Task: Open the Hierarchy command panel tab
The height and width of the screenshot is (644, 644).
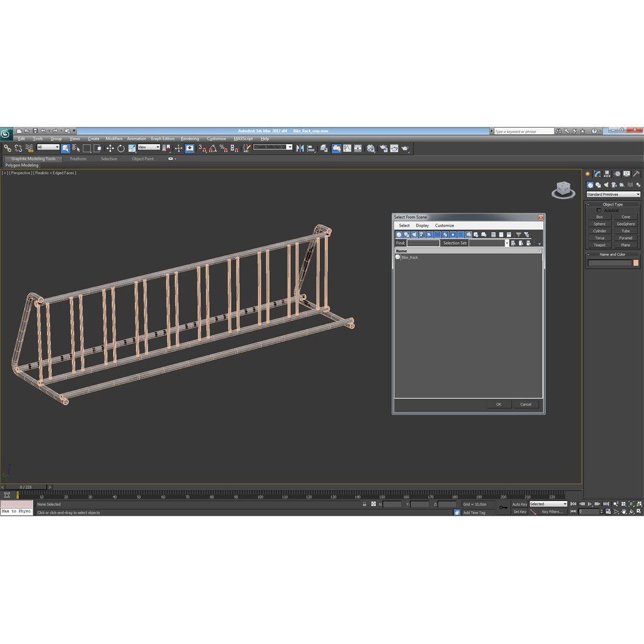Action: tap(607, 174)
